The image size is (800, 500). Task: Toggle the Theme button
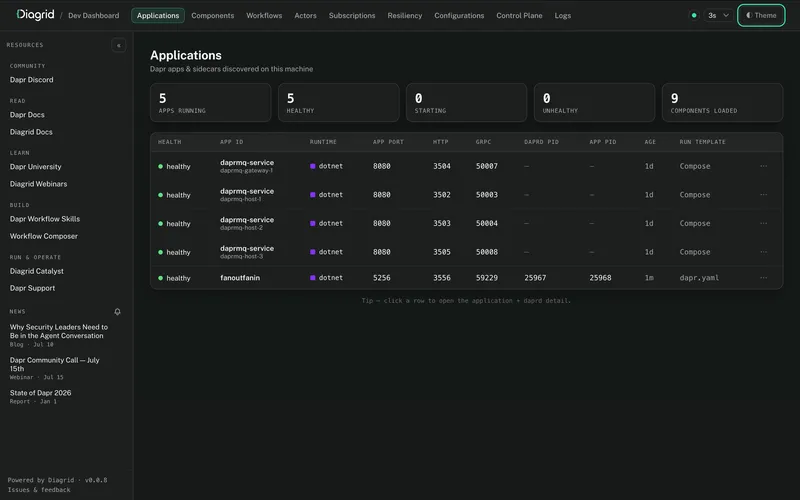[x=761, y=15]
